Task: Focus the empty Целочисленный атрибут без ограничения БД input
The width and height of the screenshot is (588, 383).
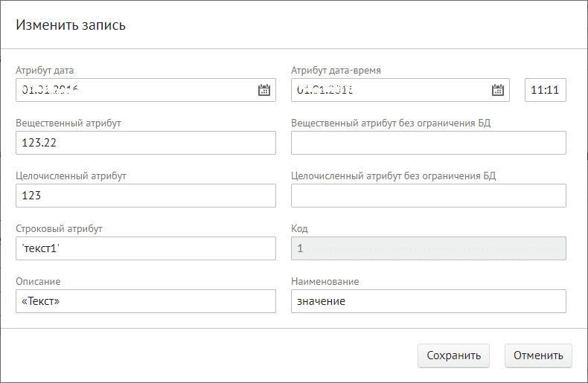Action: (428, 196)
